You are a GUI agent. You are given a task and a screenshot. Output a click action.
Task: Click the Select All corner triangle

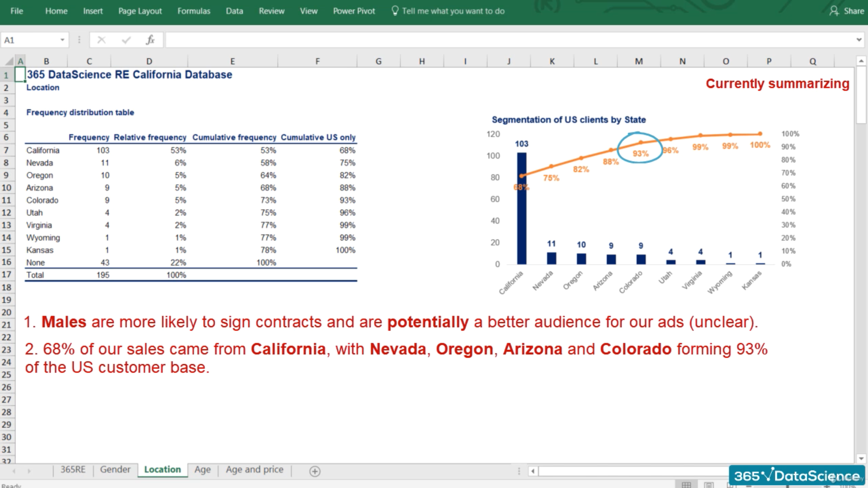(9, 61)
